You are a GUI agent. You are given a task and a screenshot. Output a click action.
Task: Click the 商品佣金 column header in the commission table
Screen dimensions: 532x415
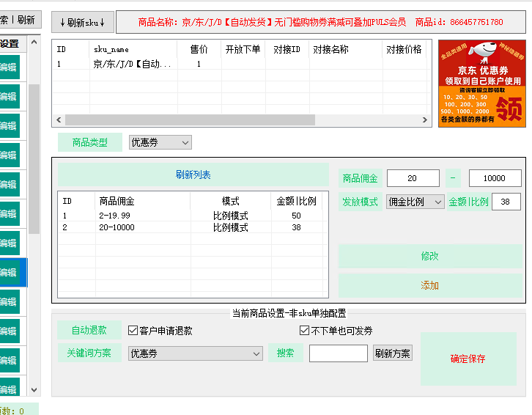[142, 201]
